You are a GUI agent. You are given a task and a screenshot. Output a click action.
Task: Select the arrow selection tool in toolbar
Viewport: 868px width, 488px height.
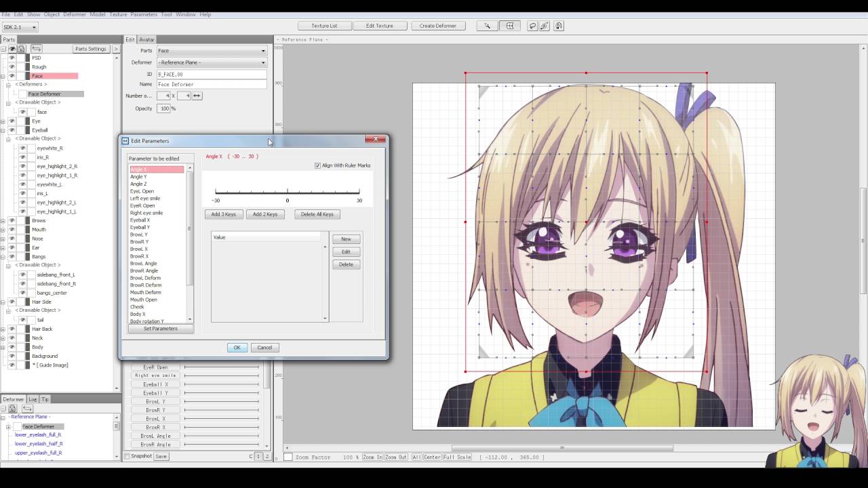click(x=487, y=26)
